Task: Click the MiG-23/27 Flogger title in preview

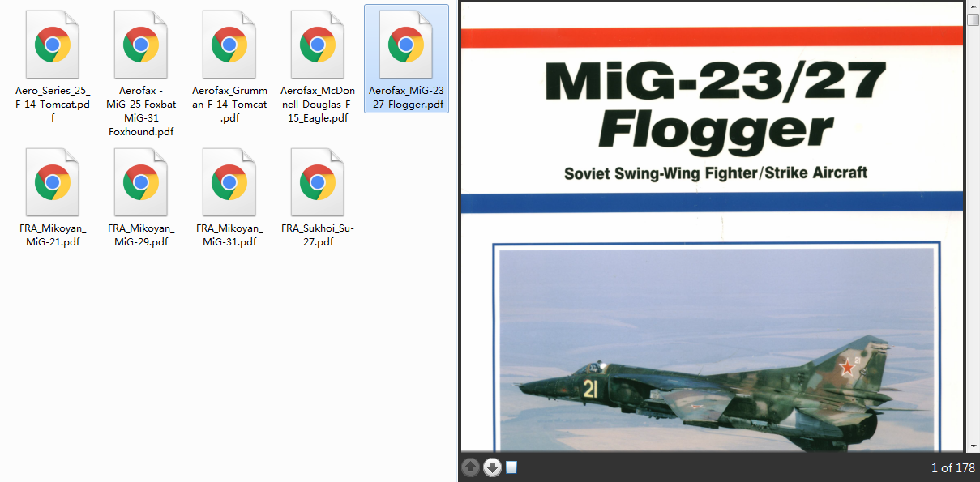Action: click(x=716, y=109)
